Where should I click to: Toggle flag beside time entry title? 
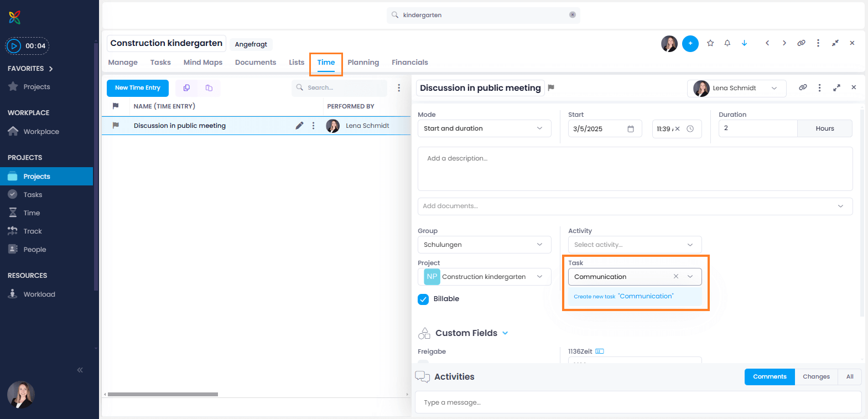[x=551, y=87]
